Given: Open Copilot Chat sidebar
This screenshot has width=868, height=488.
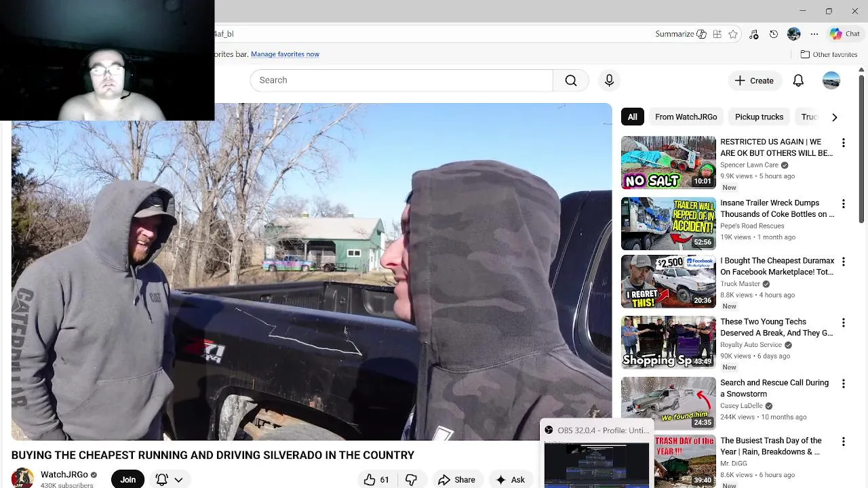Looking at the screenshot, I should (845, 34).
